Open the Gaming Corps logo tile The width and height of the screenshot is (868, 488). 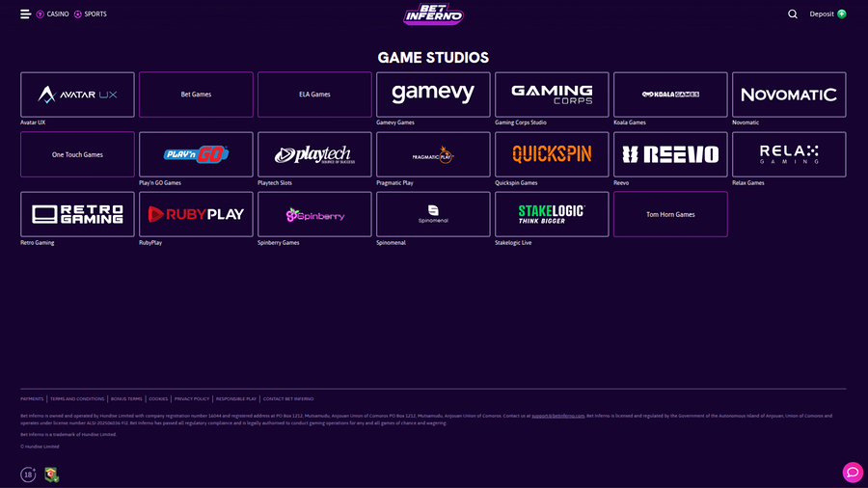pos(552,95)
